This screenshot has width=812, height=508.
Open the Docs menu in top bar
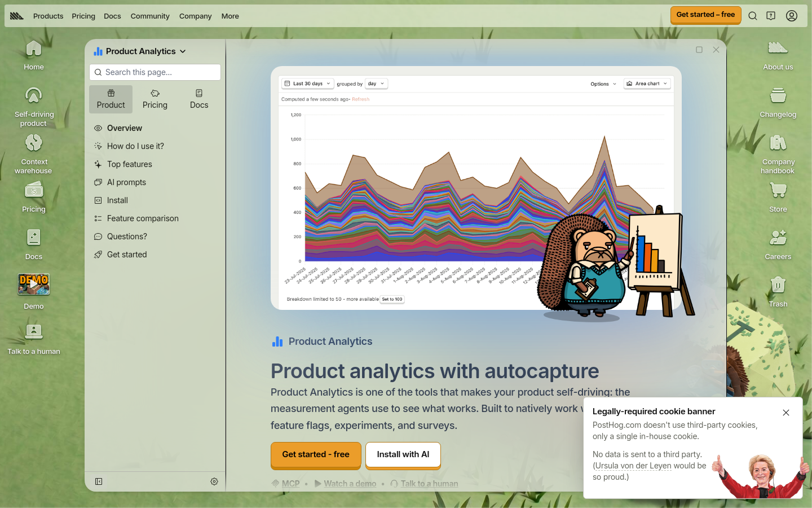tap(112, 16)
